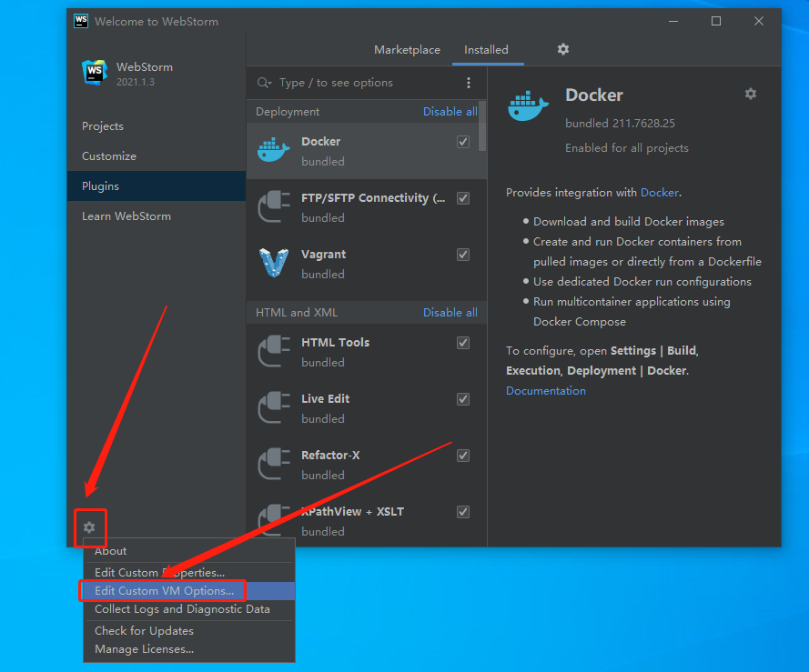The width and height of the screenshot is (809, 672).
Task: Open Learn WebStorm section
Action: [x=157, y=216]
